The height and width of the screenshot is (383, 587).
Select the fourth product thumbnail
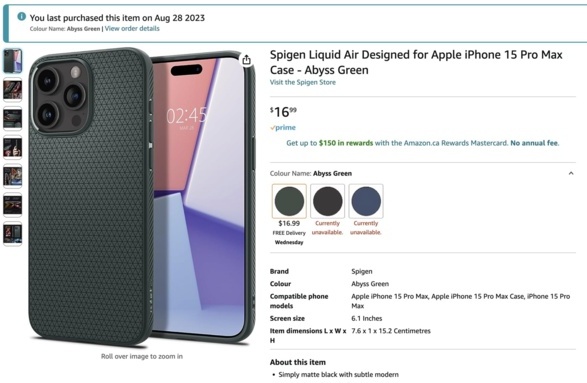point(13,148)
